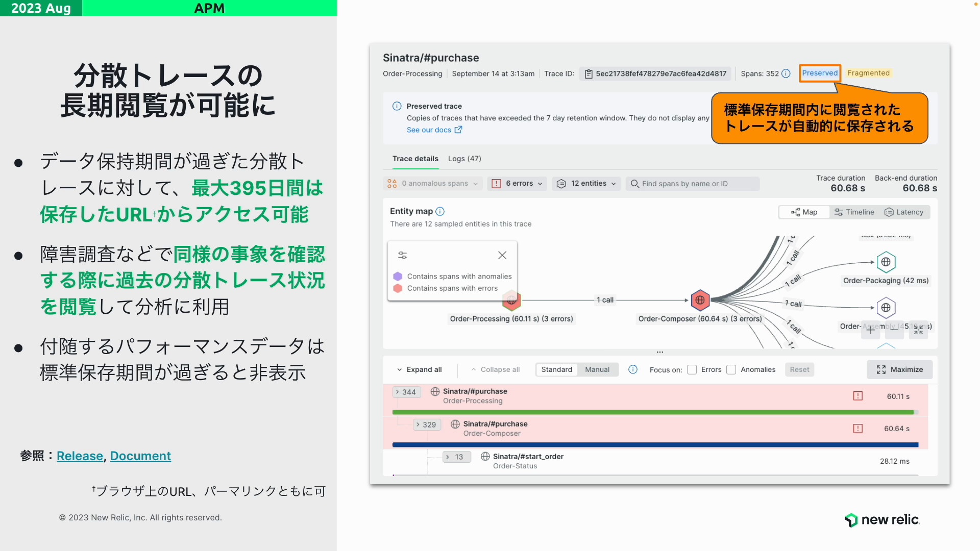Image resolution: width=980 pixels, height=551 pixels.
Task: Open the Logs (47) tab
Action: click(464, 159)
